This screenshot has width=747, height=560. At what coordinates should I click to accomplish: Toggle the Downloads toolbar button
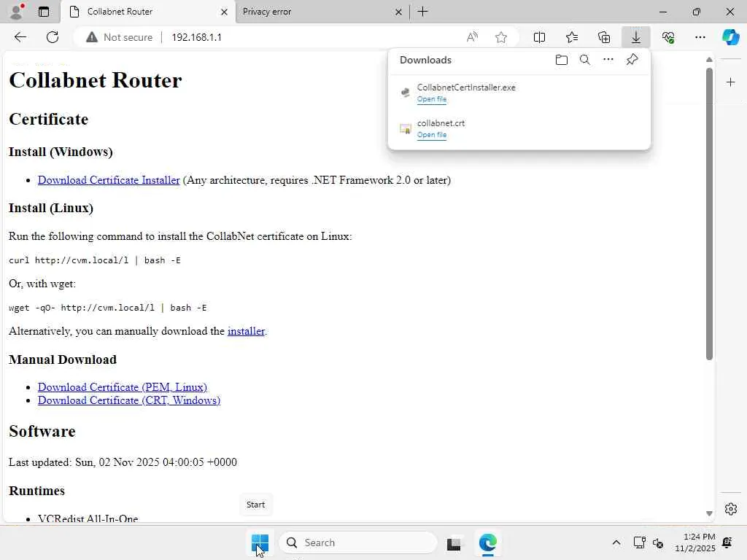[x=636, y=37]
